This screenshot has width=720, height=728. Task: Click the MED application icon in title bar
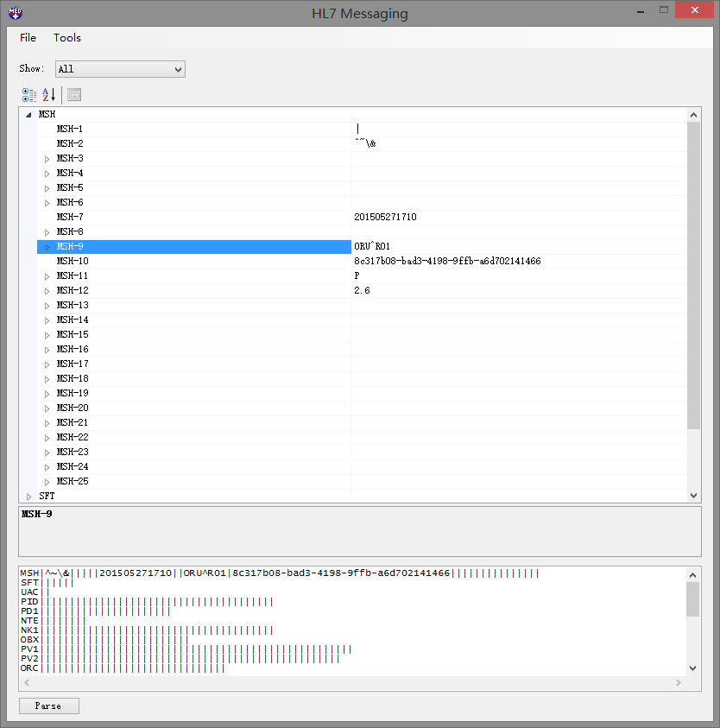pos(15,13)
